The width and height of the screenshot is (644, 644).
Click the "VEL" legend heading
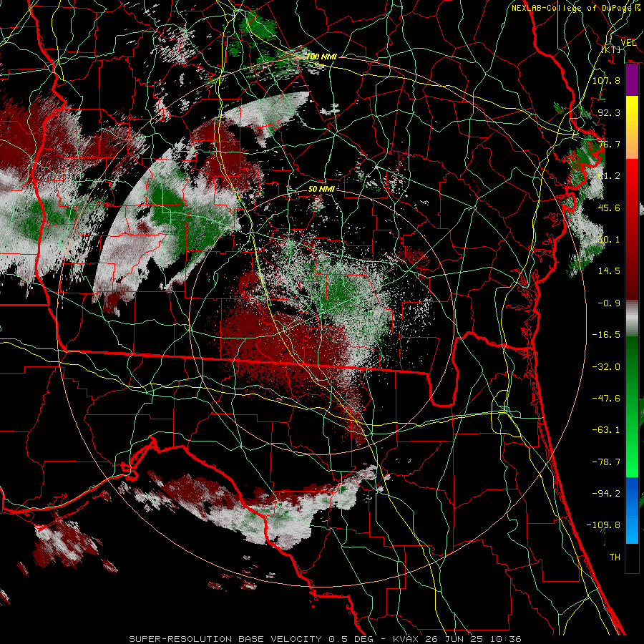pyautogui.click(x=628, y=43)
